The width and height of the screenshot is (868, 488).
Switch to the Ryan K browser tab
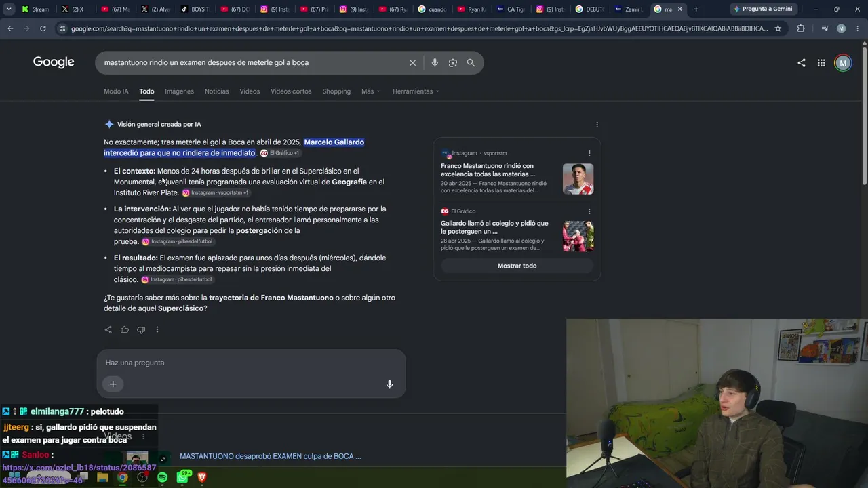(472, 9)
